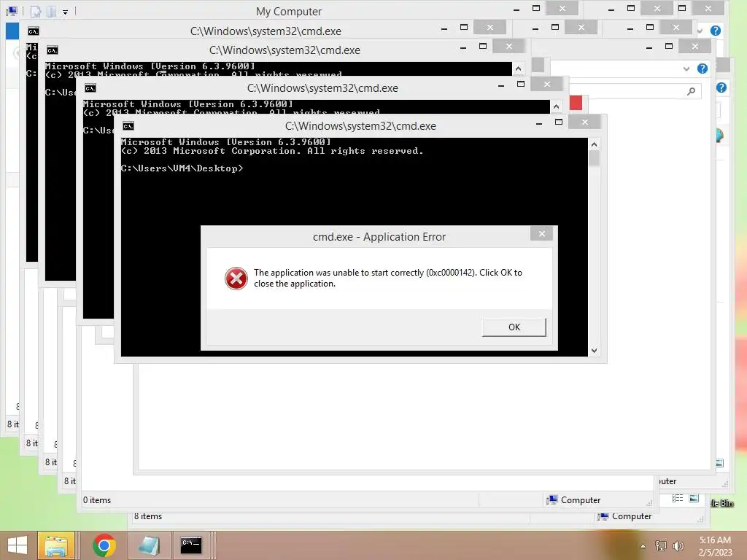Click the frontmost cmd window's scroll-up arrow
The height and width of the screenshot is (560, 747).
pyautogui.click(x=594, y=144)
